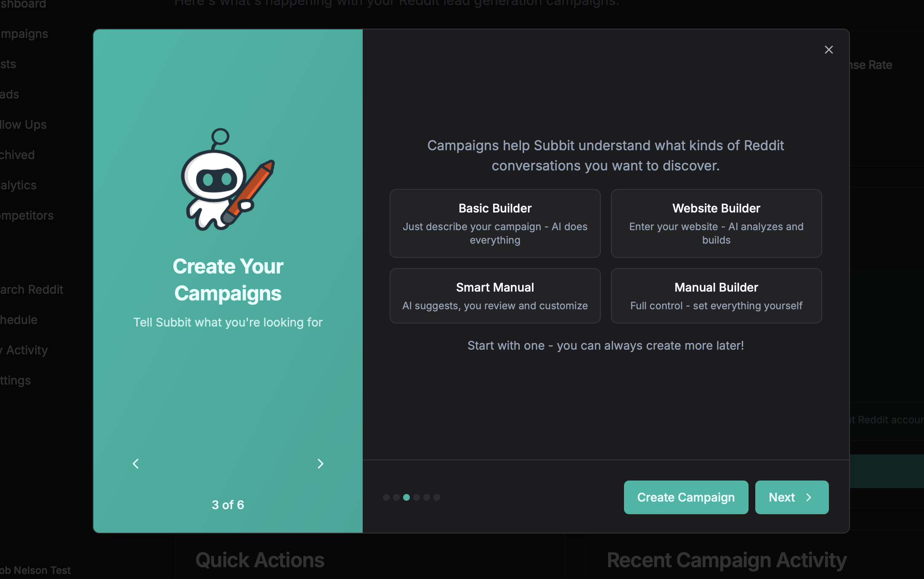Viewport: 924px width, 579px height.
Task: Pick the Smart Manual option
Action: point(495,296)
